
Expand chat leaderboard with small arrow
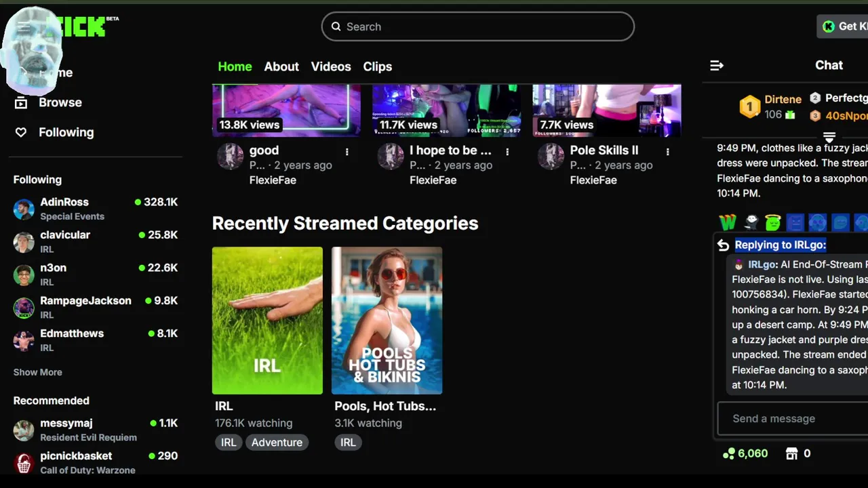coord(829,138)
